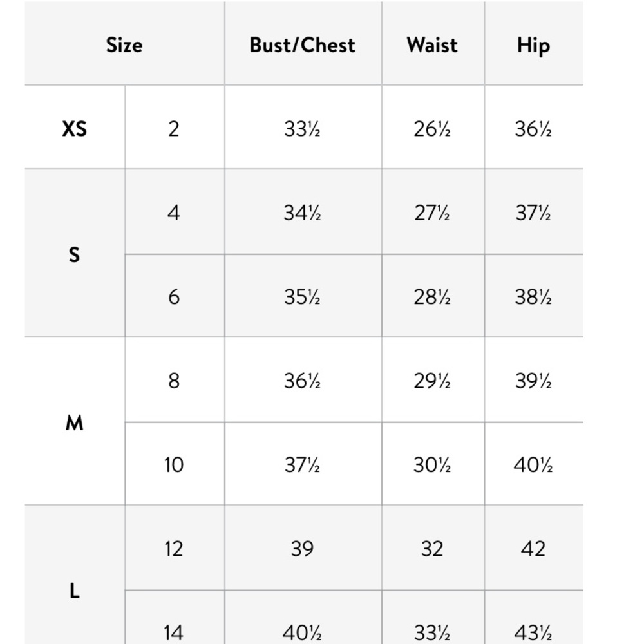Click the XS size label

pos(74,129)
